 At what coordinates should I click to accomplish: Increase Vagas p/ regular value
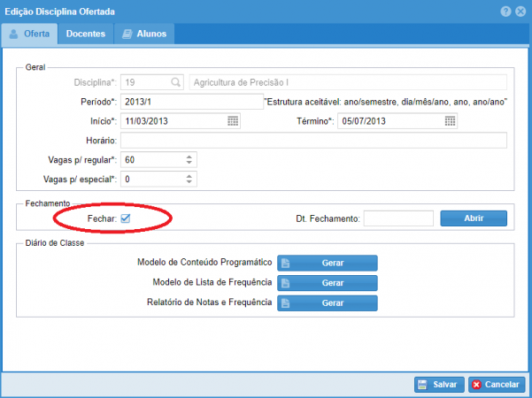click(189, 157)
